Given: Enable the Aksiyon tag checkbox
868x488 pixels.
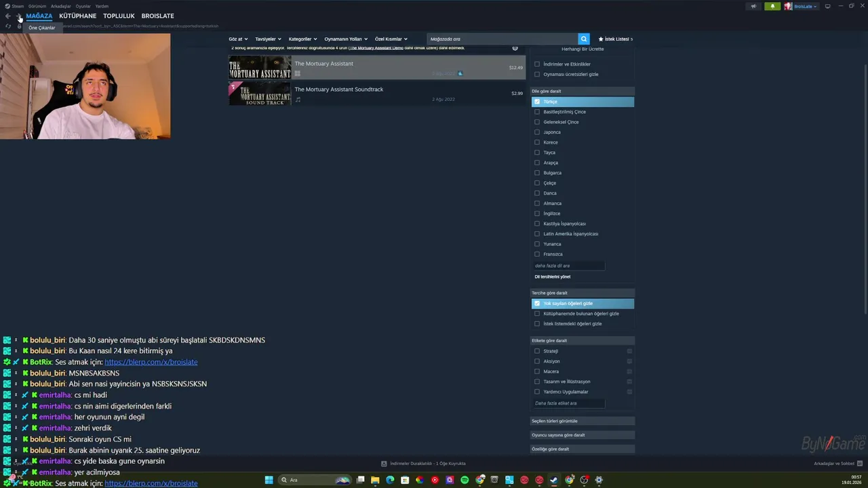Looking at the screenshot, I should tap(537, 361).
